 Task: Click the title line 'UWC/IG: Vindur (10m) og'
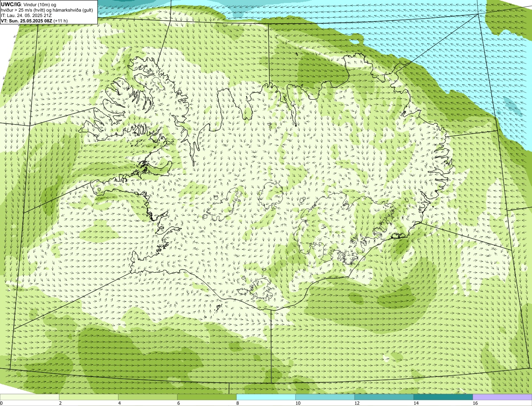28,5
